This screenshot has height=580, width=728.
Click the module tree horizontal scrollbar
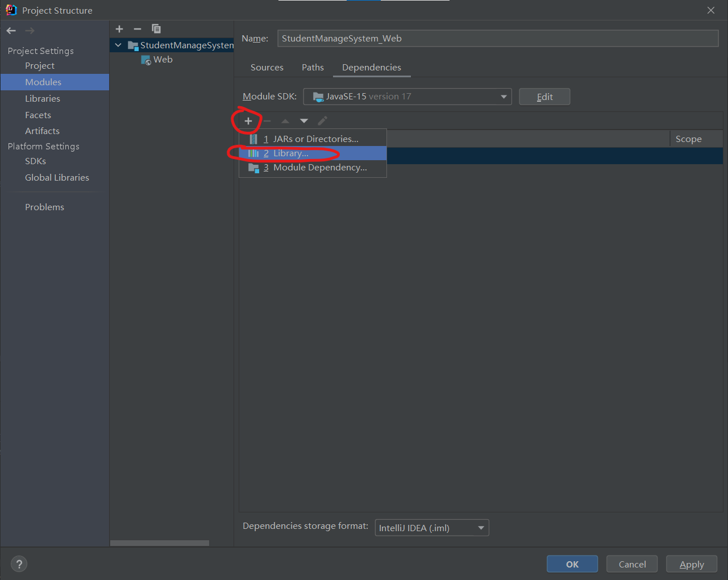(160, 543)
